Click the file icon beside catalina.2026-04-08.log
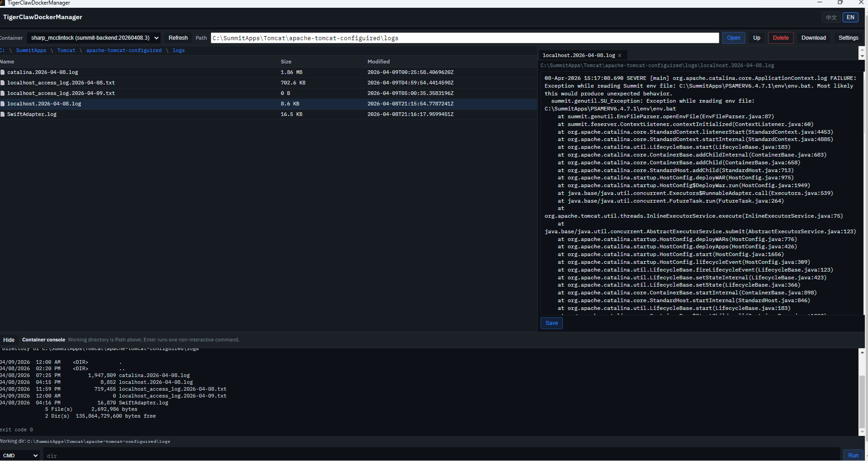This screenshot has width=868, height=461. pos(3,72)
